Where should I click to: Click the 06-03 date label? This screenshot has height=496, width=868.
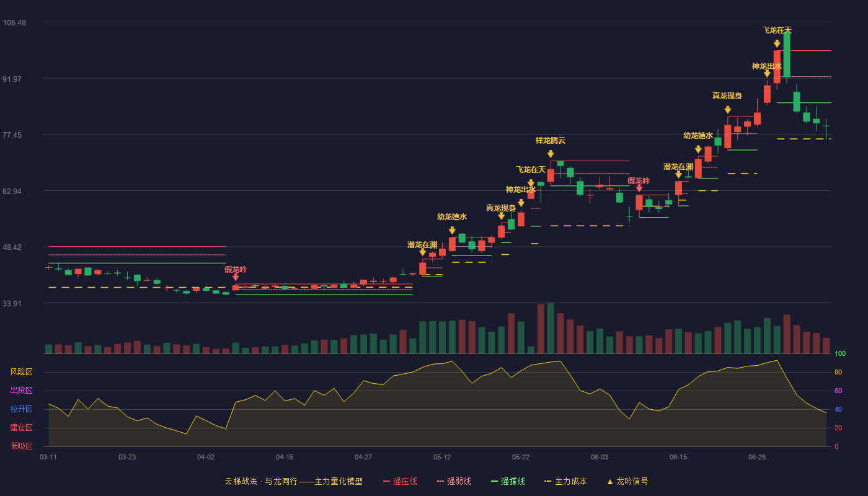click(600, 457)
